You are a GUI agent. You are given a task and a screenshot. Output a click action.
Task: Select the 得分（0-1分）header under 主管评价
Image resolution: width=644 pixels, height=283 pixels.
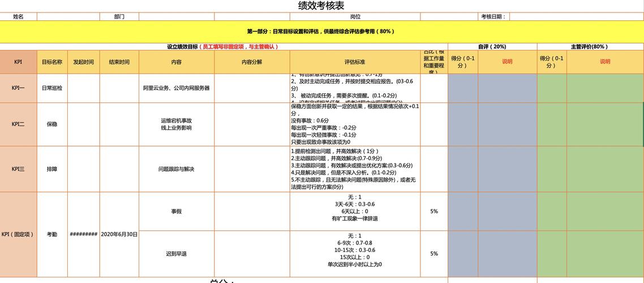click(552, 62)
